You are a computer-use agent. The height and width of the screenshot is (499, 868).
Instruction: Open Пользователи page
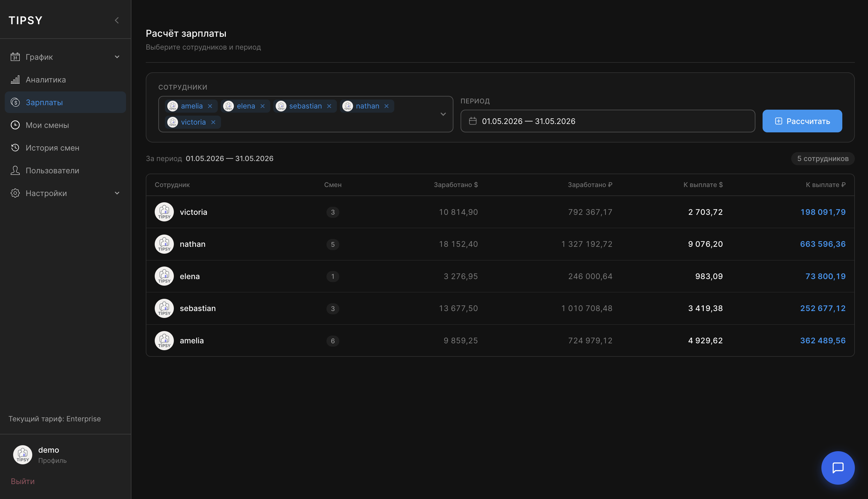coord(65,170)
